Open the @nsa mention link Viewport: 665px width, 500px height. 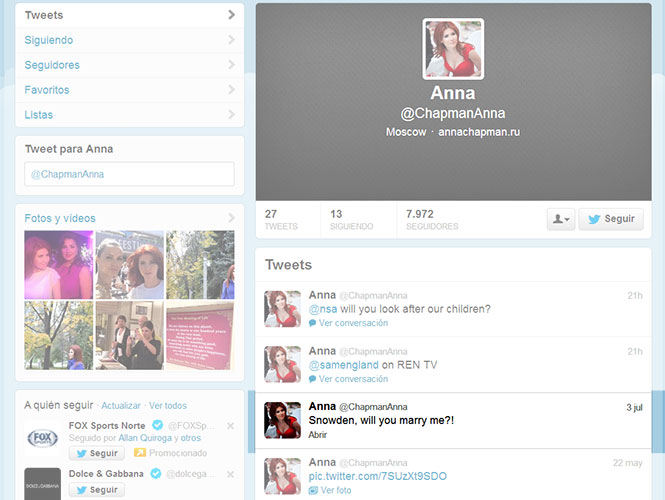pyautogui.click(x=323, y=309)
